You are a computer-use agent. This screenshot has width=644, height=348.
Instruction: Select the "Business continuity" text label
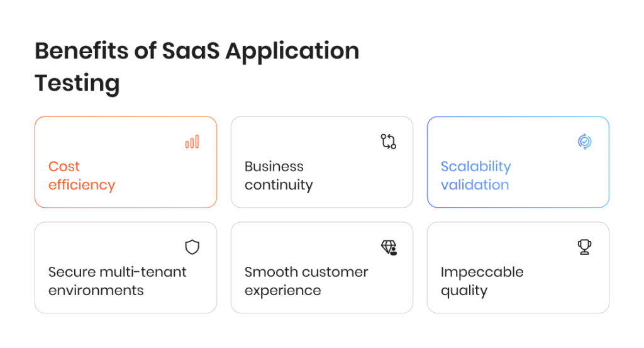pyautogui.click(x=279, y=176)
